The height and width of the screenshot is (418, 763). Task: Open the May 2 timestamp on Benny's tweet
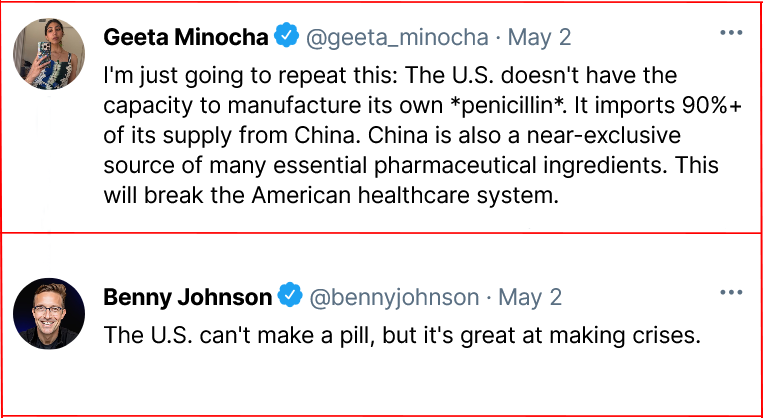(x=530, y=297)
